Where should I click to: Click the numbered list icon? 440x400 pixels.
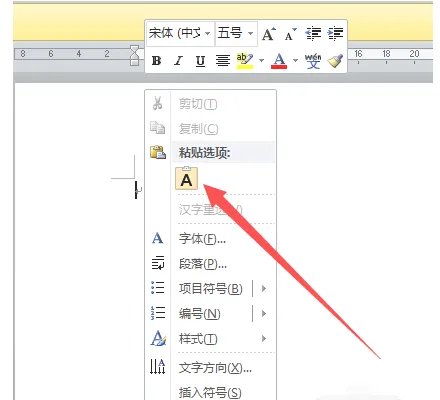point(158,313)
